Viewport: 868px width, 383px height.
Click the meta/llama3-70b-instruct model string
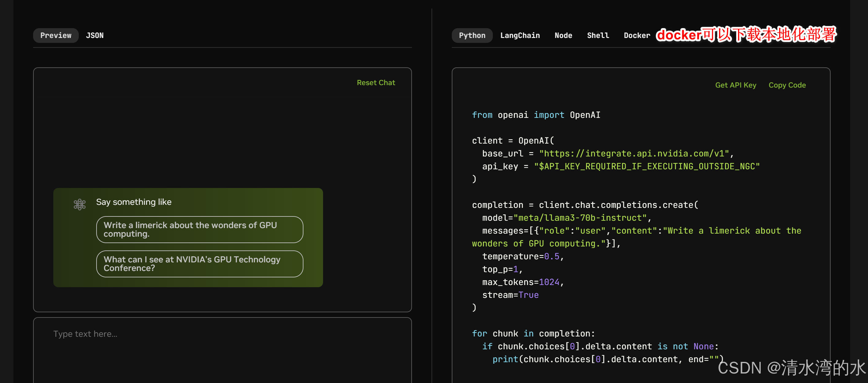(580, 218)
